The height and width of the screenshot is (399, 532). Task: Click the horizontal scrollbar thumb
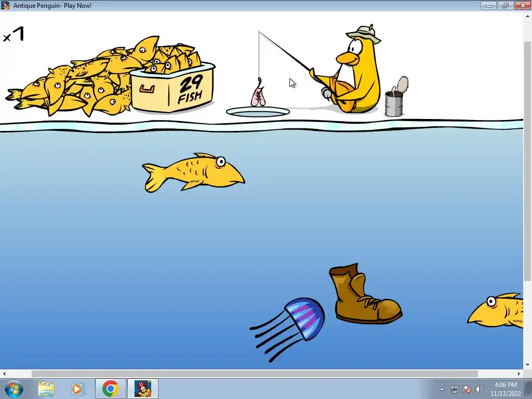pos(255,374)
